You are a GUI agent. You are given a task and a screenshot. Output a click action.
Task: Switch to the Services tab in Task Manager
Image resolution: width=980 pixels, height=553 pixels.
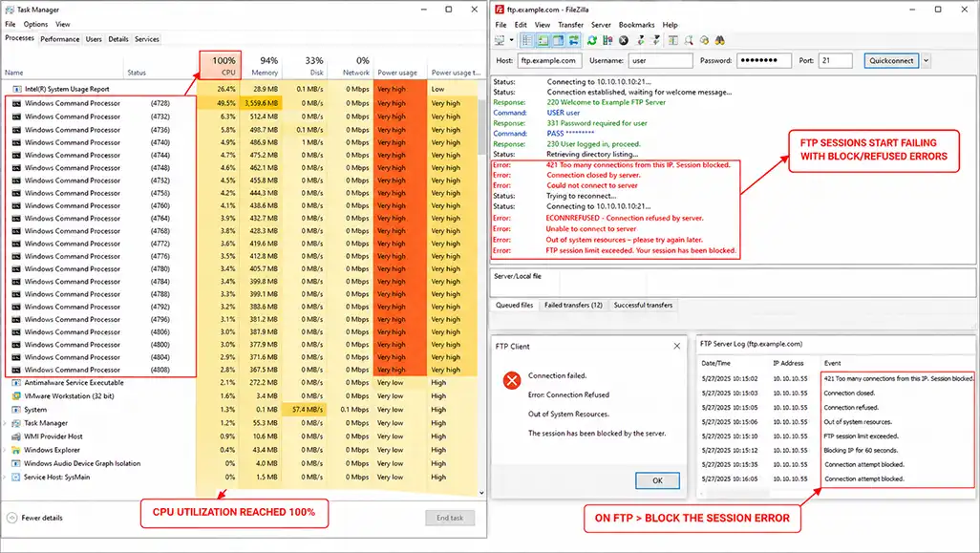(x=147, y=39)
